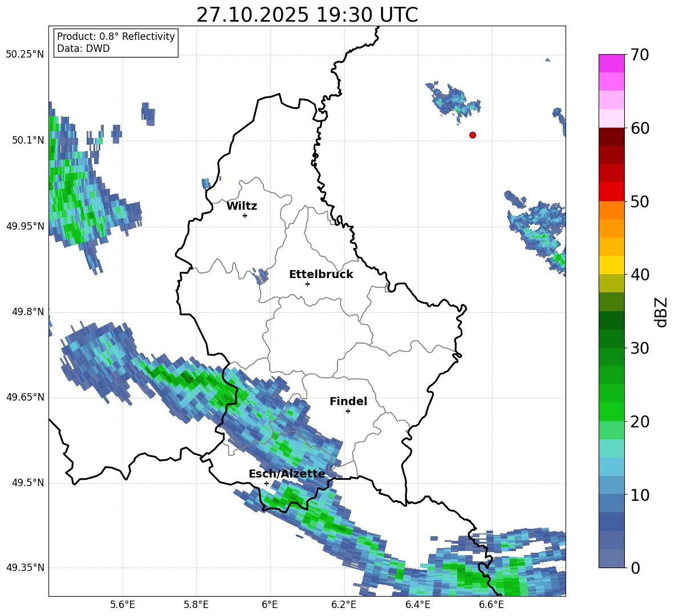The height and width of the screenshot is (616, 675).
Task: Click the colorbar value 20
Action: click(x=640, y=422)
